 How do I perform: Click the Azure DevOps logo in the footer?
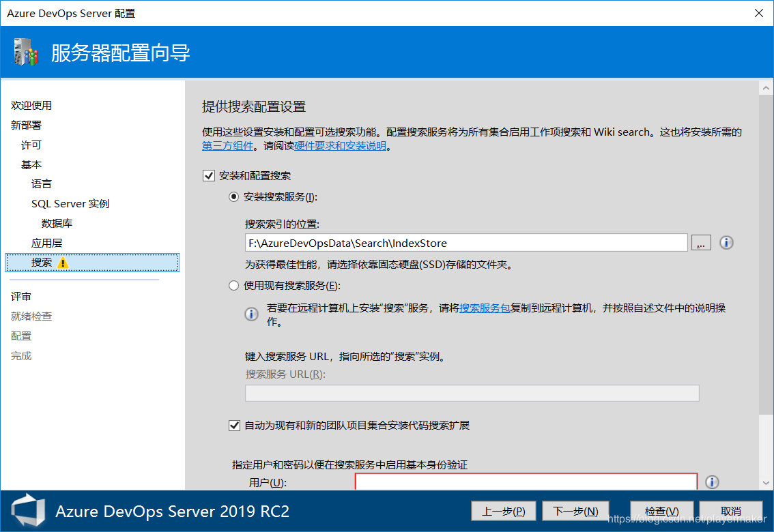click(29, 511)
